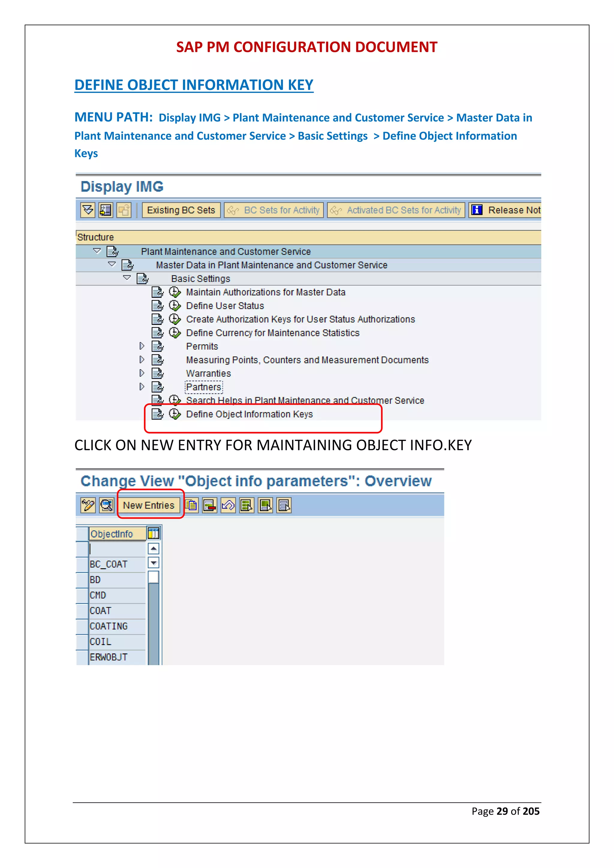Open the Existing BC Sets button
Viewport: 614px width, 868px height.
click(181, 210)
